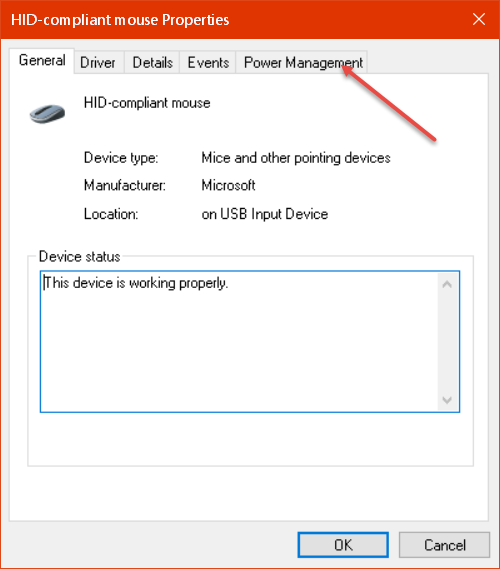Click the Device status group label
Screen dimensions: 500x569
point(79,257)
